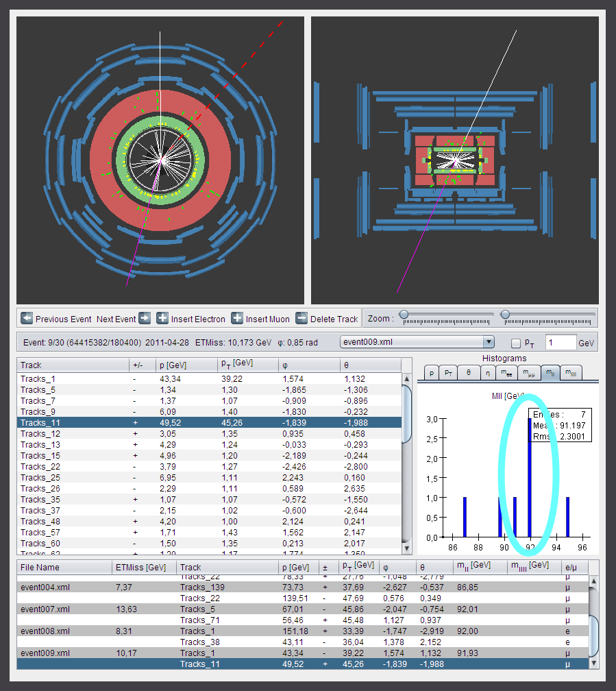Image resolution: width=616 pixels, height=691 pixels.
Task: Select Tracks_1 row in track table
Action: point(209,379)
